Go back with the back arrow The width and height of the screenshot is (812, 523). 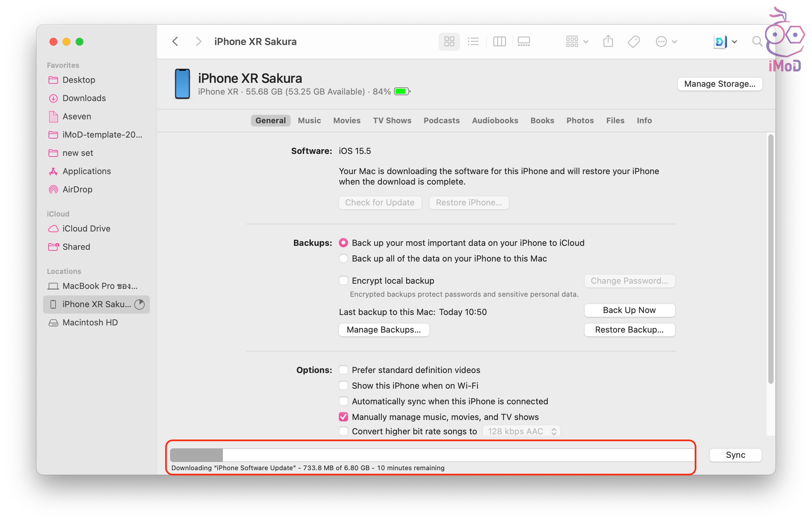click(175, 41)
